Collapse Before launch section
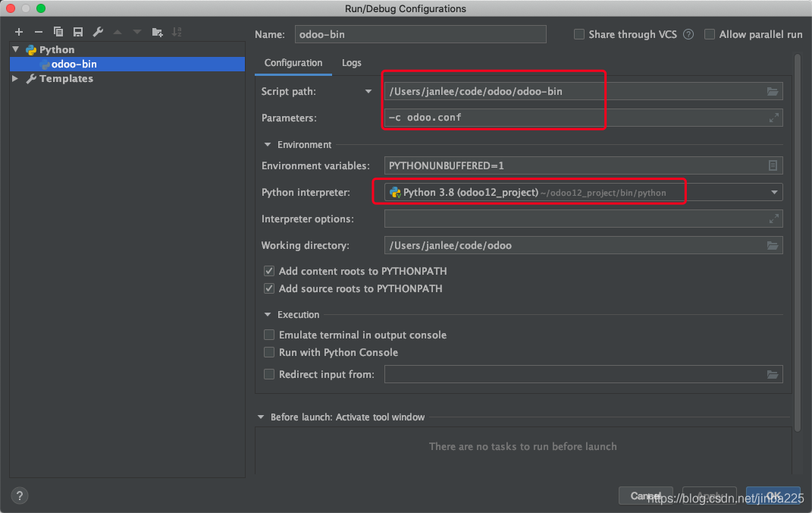This screenshot has width=812, height=513. click(x=261, y=417)
